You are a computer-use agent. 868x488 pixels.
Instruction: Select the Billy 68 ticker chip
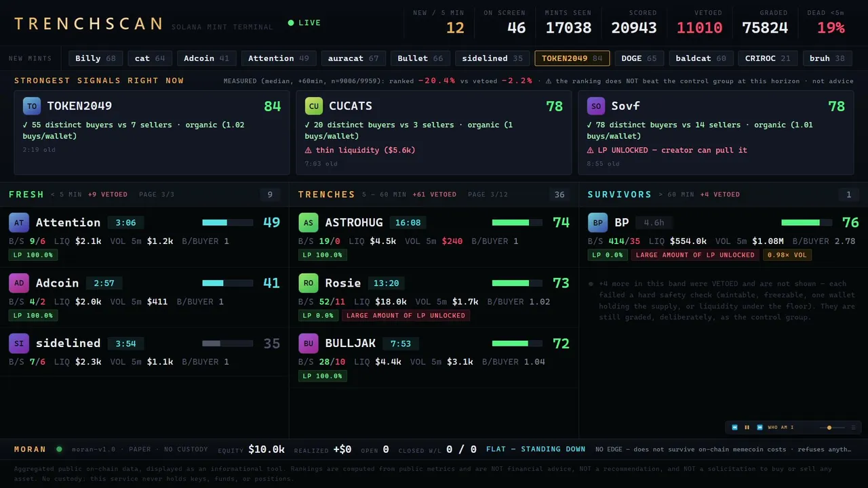tap(96, 58)
